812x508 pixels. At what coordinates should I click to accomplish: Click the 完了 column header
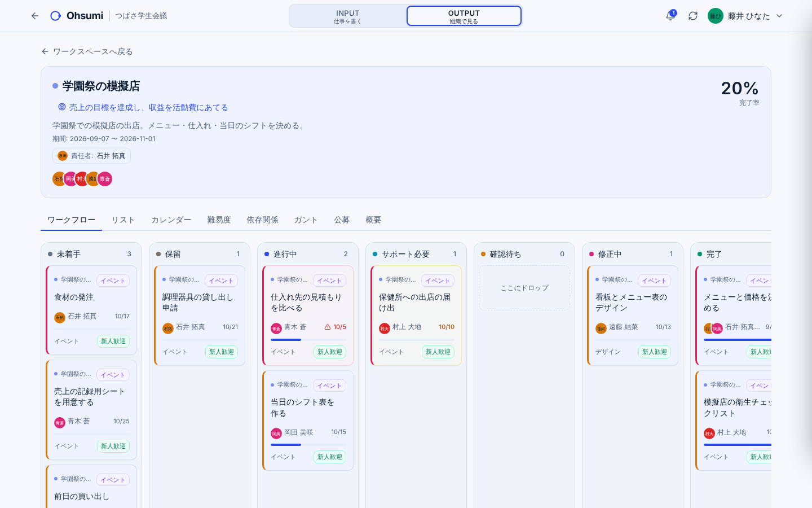point(733,254)
